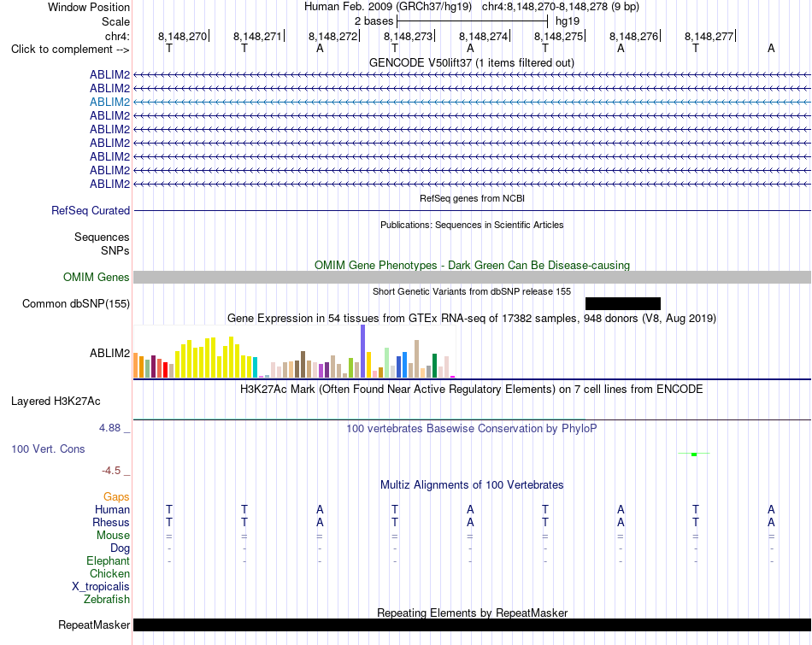Click the '-4.5' PhyloP lower scale value

coord(111,471)
